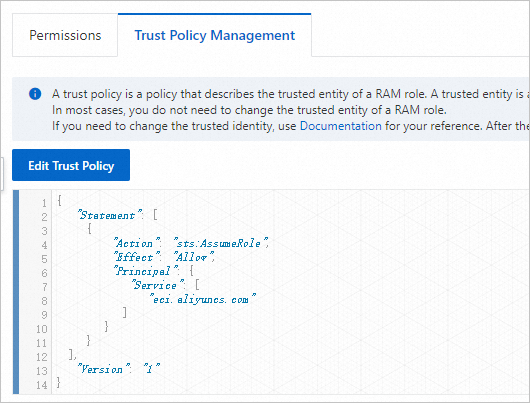Image resolution: width=530 pixels, height=403 pixels.
Task: Click the blue bar left of code editor
Action: point(16,292)
